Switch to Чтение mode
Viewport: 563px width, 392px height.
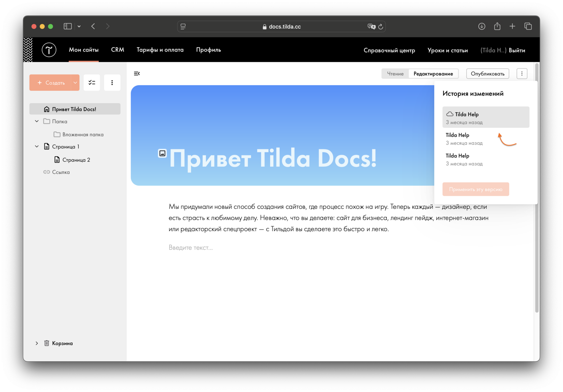tap(395, 74)
